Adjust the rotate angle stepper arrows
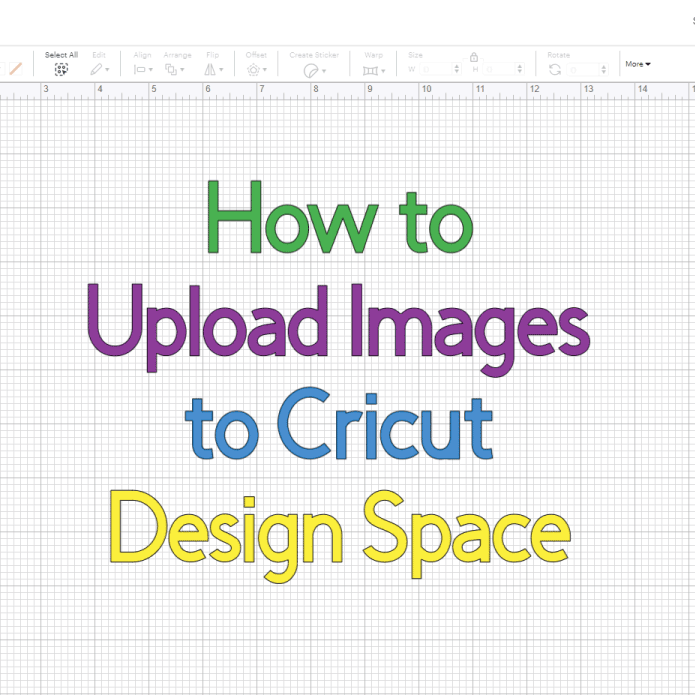Screen dimensions: 695x695 pos(603,70)
